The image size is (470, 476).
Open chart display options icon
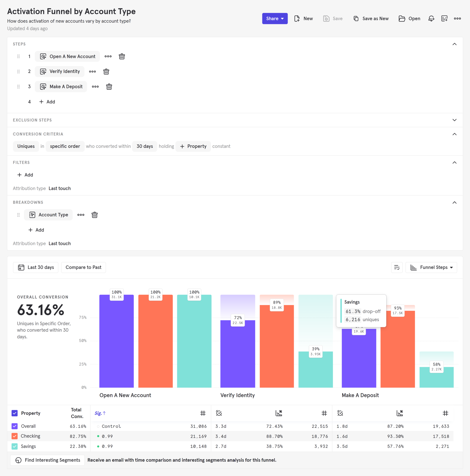click(x=397, y=267)
